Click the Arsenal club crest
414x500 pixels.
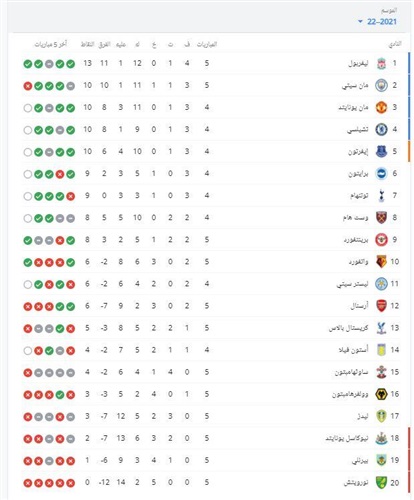point(381,306)
